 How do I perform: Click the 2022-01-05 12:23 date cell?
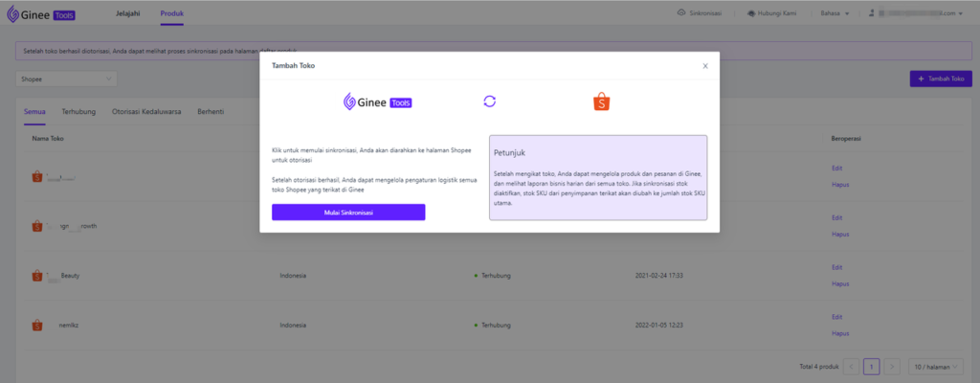[659, 326]
